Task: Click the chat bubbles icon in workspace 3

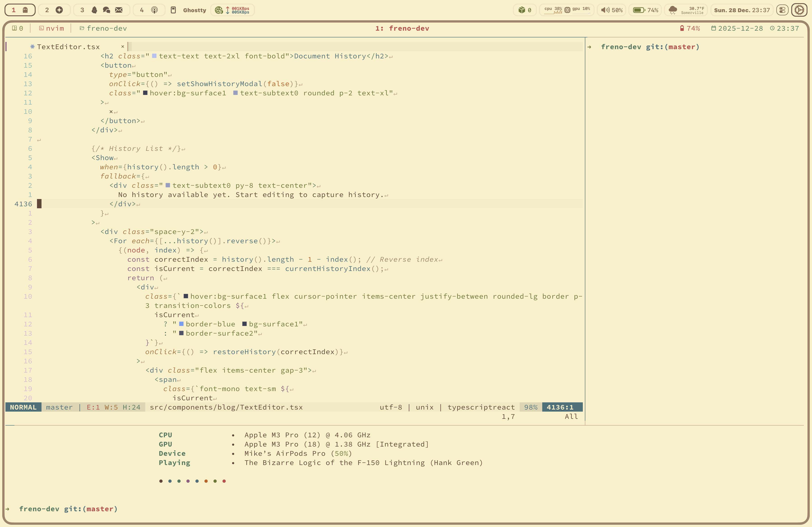Action: point(106,10)
